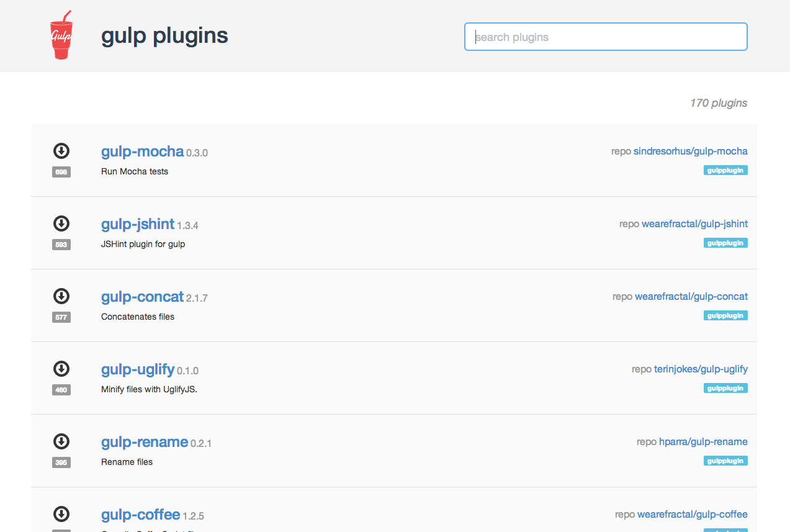Open the gulp-jshint plugin link
The image size is (790, 532).
point(138,224)
